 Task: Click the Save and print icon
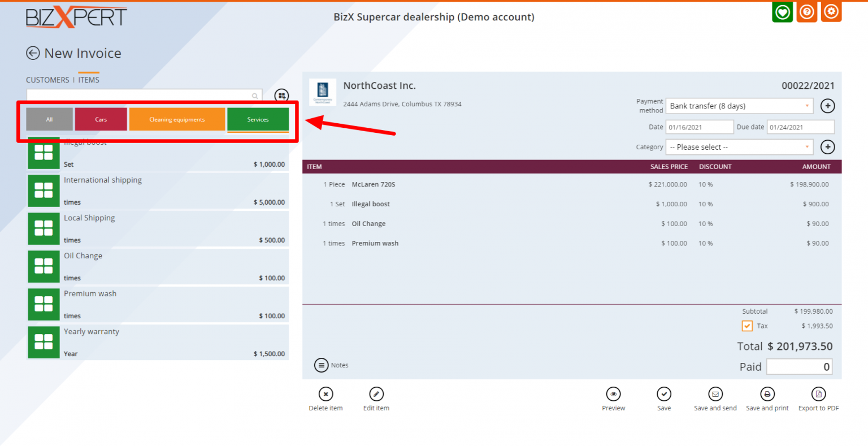click(x=767, y=394)
